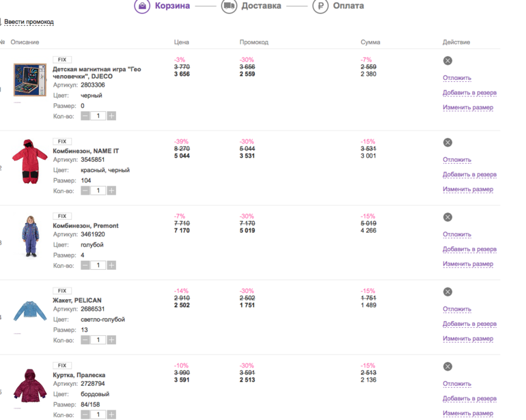Add NAME IT jumpsuit to reserve
The width and height of the screenshot is (526, 420).
469,175
